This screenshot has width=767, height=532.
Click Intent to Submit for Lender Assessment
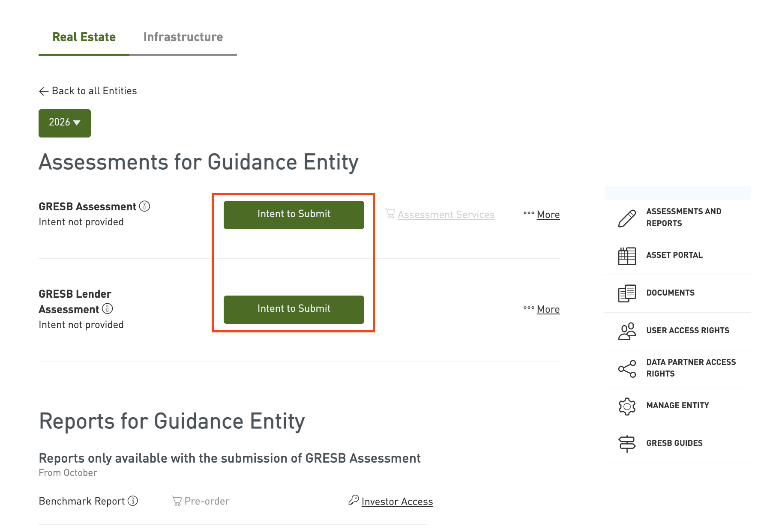[294, 309]
